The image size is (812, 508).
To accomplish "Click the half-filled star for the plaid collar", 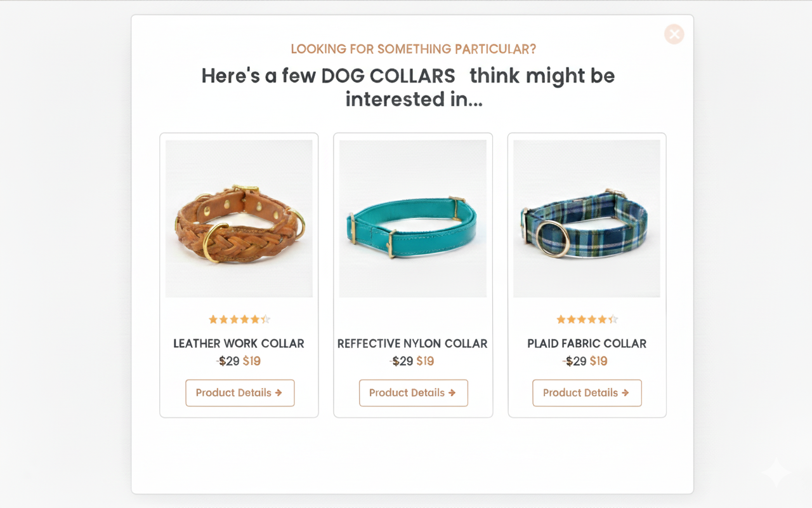I will click(612, 319).
